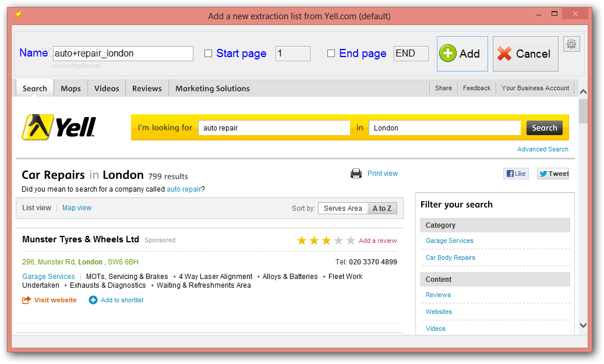Sort results by Serves Area
Image resolution: width=604 pixels, height=364 pixels.
(x=343, y=208)
